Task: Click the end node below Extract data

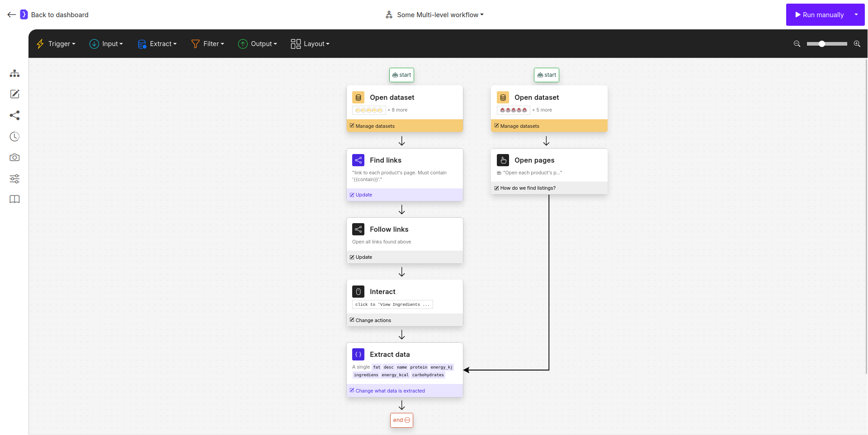Action: 401,420
